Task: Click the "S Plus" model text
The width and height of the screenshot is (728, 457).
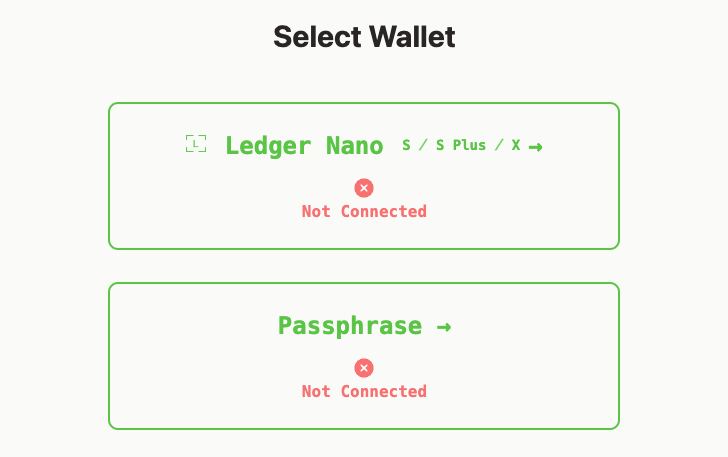Action: coord(461,145)
